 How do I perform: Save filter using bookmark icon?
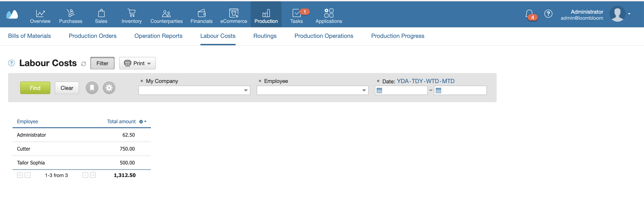pos(92,88)
